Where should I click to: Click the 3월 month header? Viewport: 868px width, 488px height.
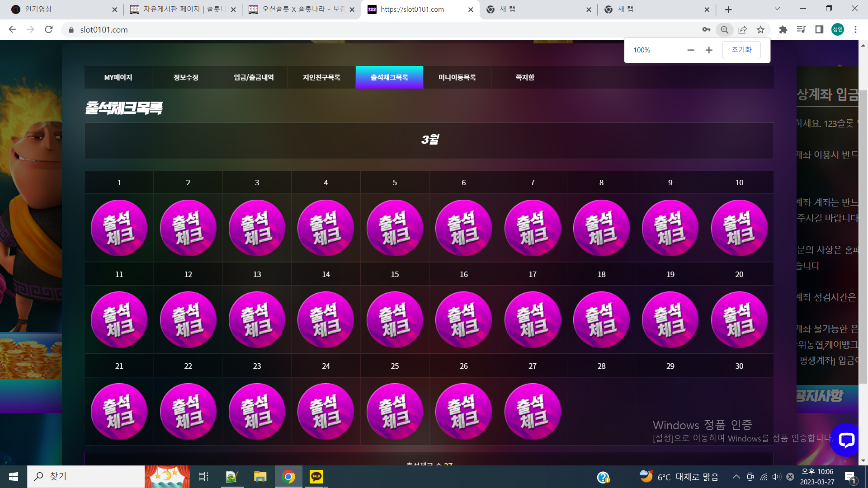[x=429, y=140]
